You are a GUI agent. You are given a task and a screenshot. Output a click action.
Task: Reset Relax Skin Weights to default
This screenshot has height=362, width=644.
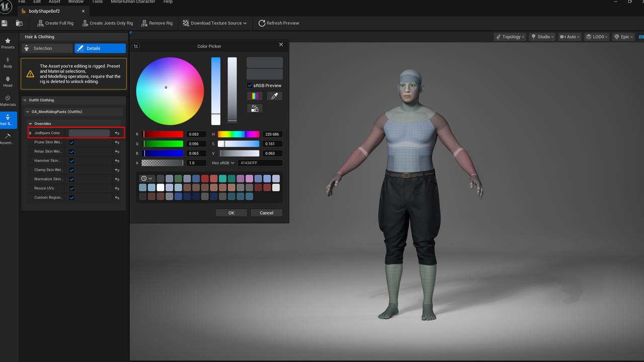(117, 151)
